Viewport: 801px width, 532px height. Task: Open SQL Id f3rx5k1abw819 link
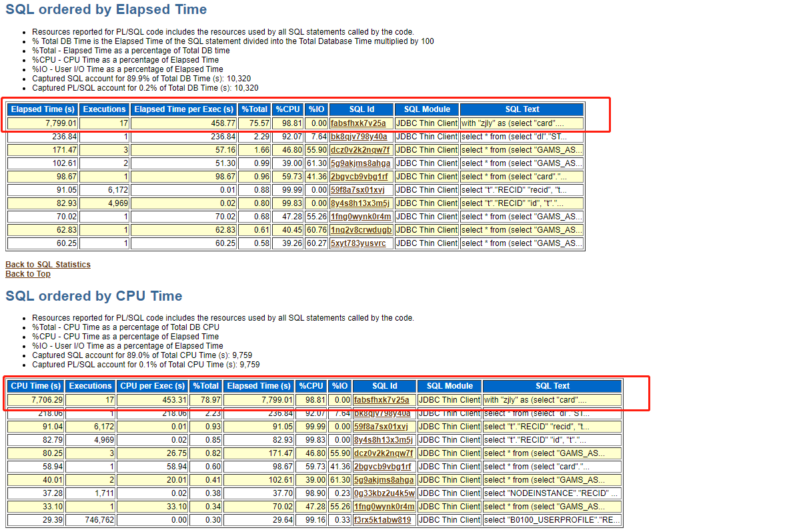coord(383,520)
